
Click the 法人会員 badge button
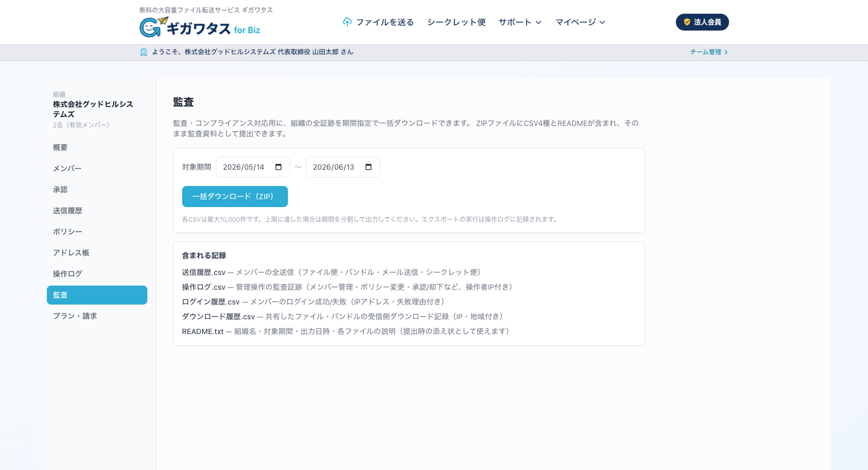(702, 22)
